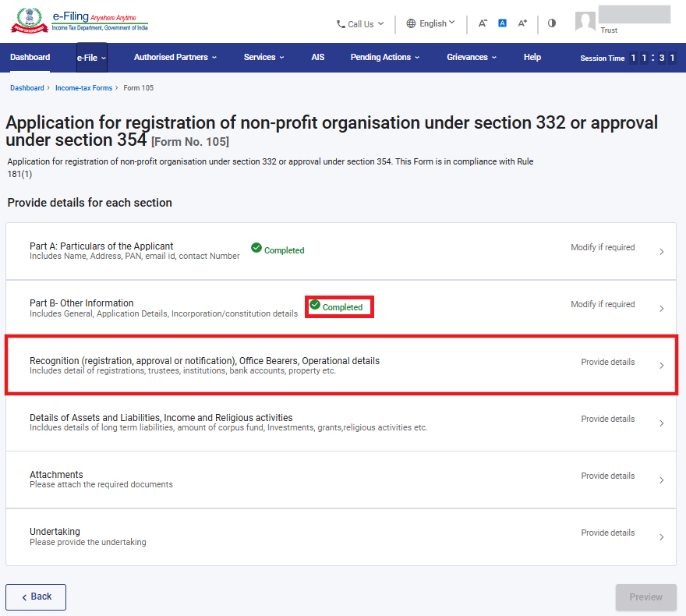
Task: Click the Income-tax Forms breadcrumb link
Action: [83, 88]
